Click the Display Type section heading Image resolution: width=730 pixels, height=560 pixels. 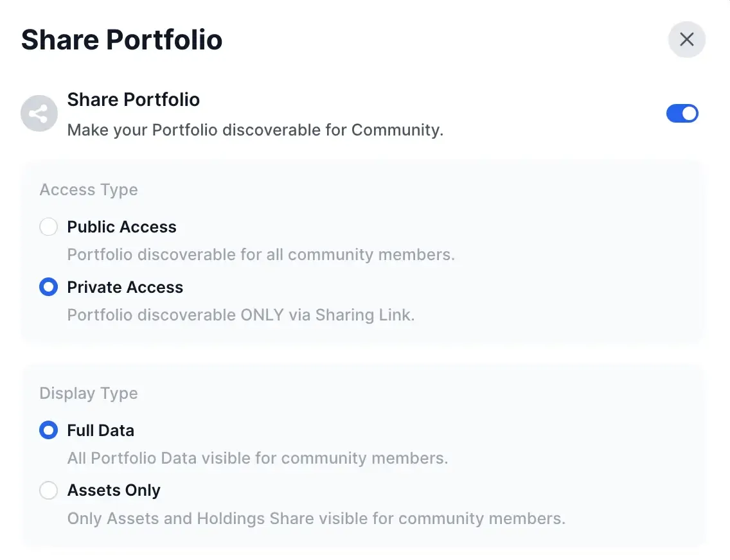pos(89,393)
